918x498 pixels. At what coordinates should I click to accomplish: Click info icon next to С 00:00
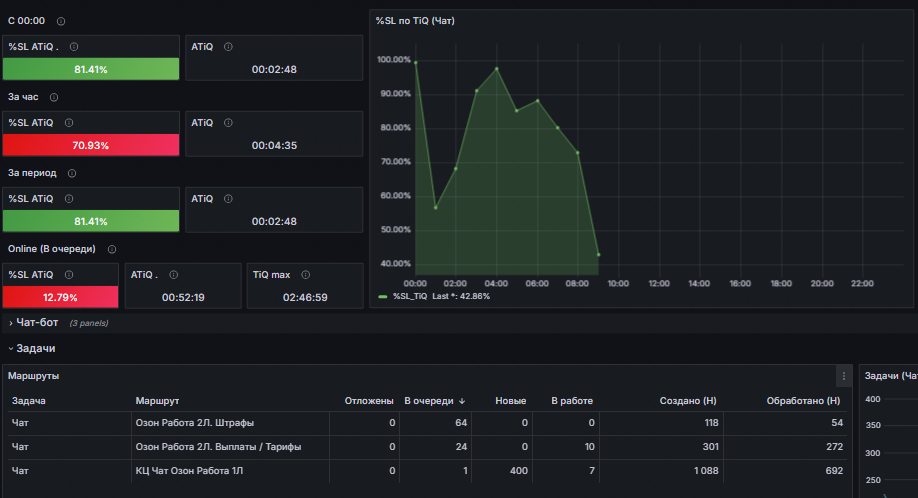(x=61, y=21)
